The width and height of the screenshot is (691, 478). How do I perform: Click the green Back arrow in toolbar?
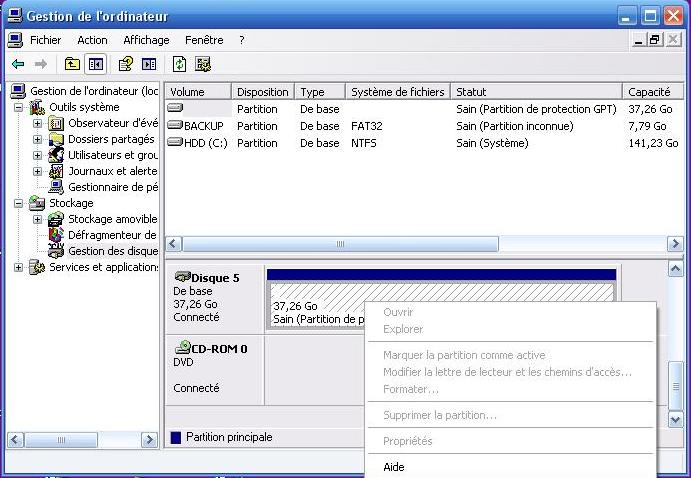coord(18,64)
